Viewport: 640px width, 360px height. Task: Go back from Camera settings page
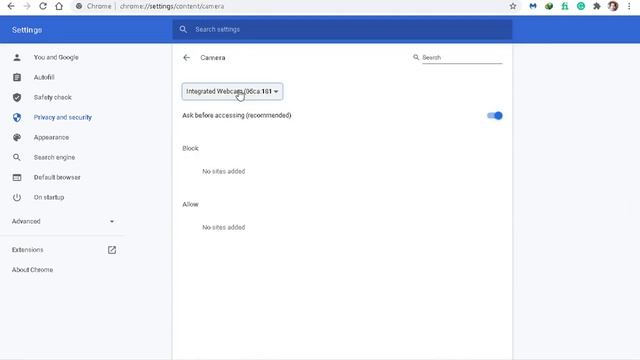(187, 58)
